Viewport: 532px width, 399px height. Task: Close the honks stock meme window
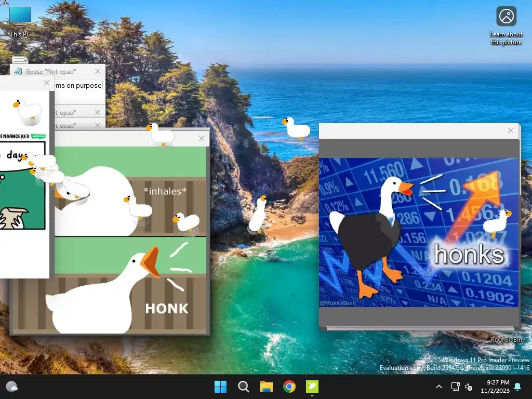tap(511, 130)
